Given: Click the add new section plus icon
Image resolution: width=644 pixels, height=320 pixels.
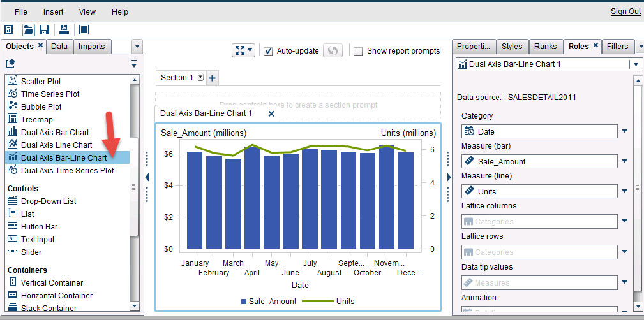Looking at the screenshot, I should 213,78.
